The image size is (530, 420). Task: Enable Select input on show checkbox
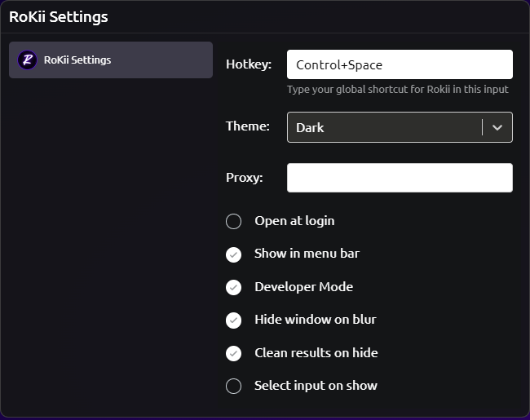point(233,387)
